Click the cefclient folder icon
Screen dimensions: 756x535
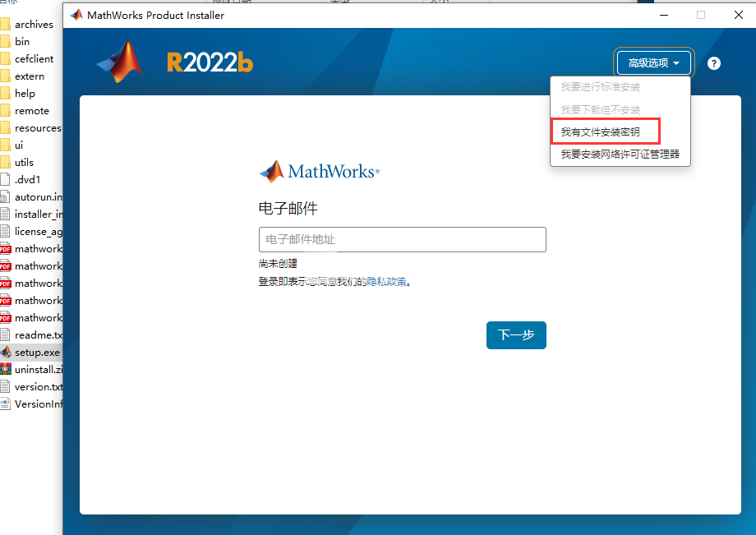pyautogui.click(x=5, y=59)
